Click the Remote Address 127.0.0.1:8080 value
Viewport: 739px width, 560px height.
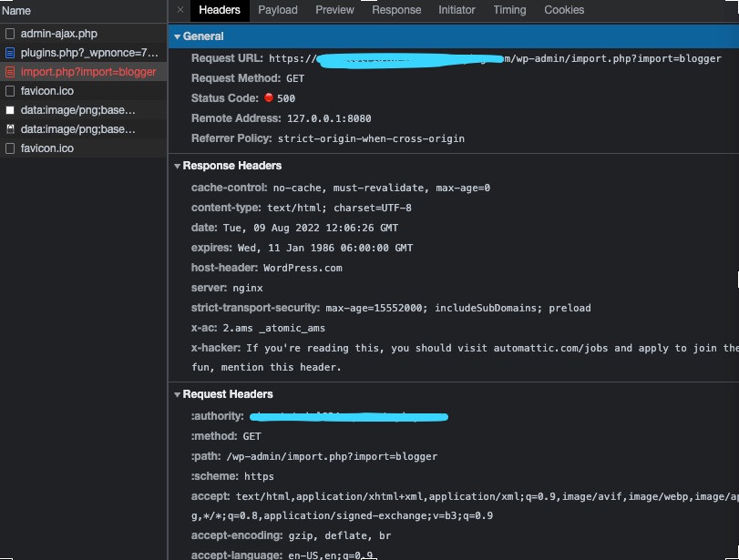(x=329, y=118)
